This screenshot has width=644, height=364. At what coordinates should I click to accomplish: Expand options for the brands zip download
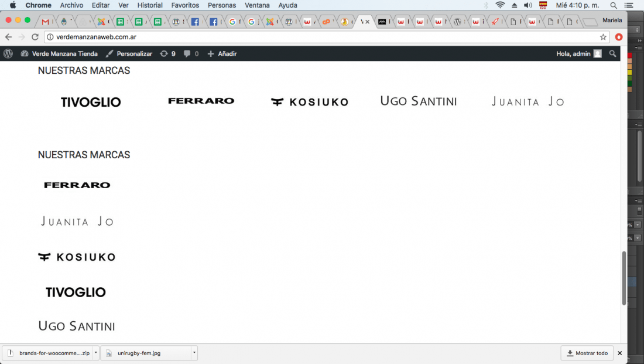point(95,353)
